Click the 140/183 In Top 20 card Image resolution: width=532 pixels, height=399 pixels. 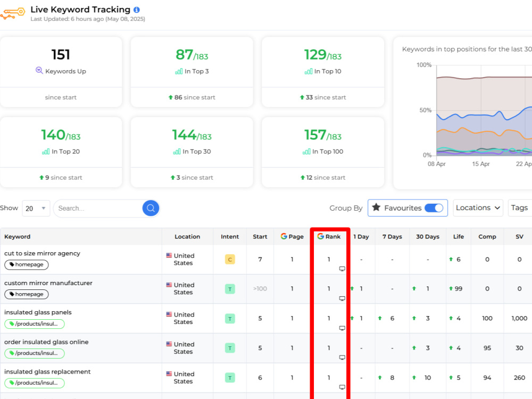[61, 152]
